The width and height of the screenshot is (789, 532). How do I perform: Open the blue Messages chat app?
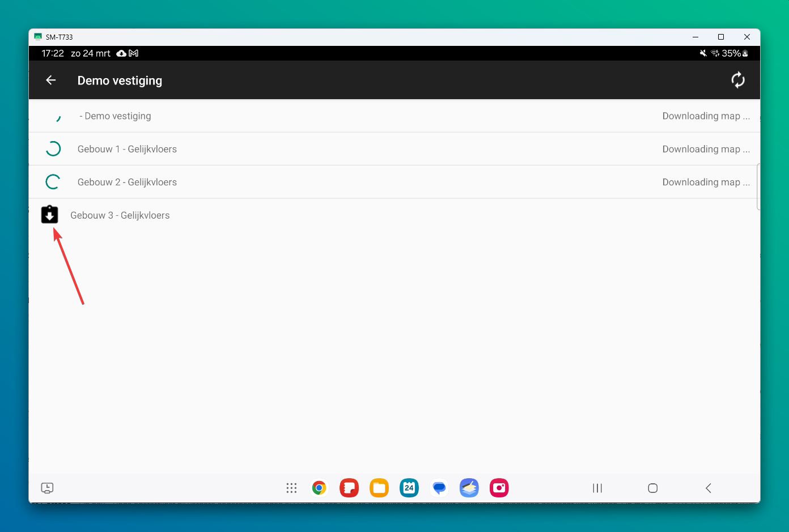point(439,488)
